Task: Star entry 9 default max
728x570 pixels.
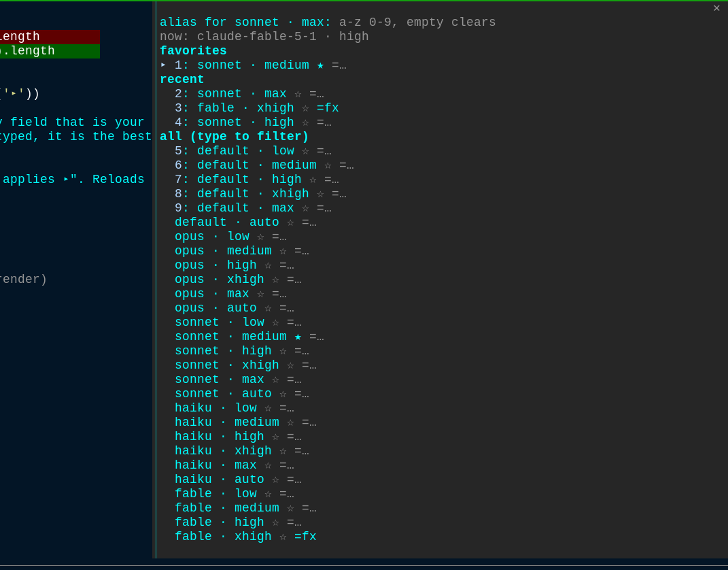Action: (305, 208)
